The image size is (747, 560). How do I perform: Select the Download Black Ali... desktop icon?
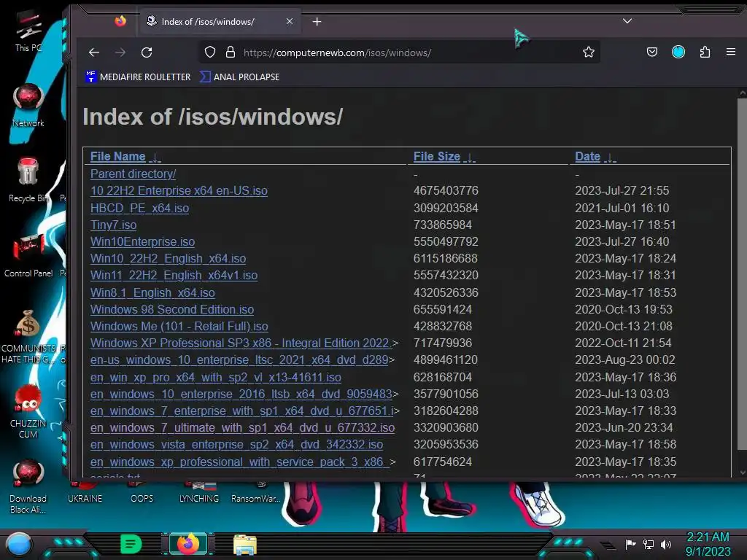(28, 486)
